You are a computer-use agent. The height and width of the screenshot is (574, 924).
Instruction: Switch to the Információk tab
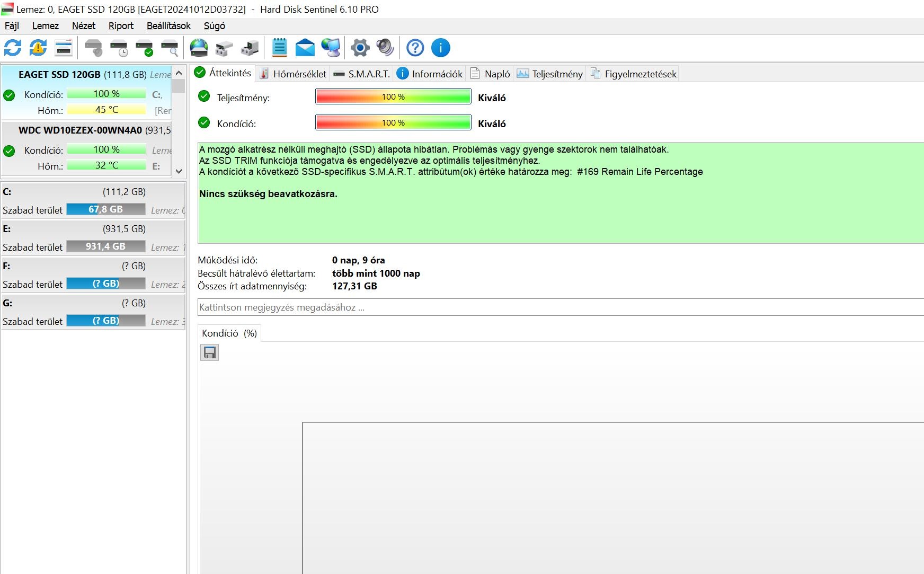430,74
